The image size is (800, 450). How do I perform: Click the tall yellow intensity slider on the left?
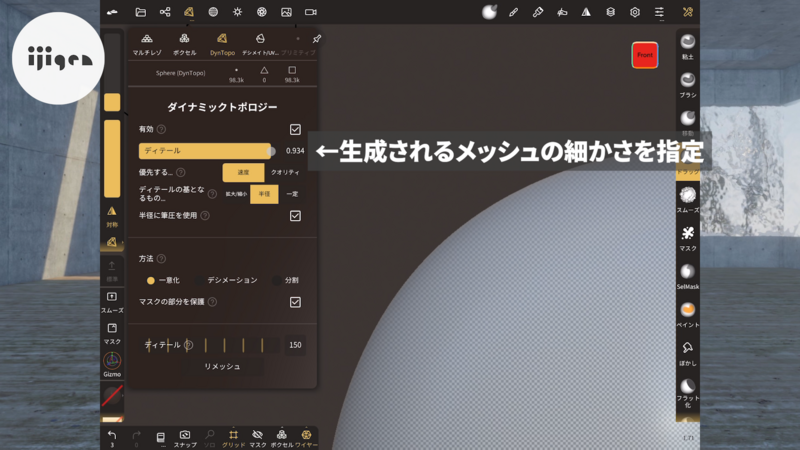pos(112,159)
